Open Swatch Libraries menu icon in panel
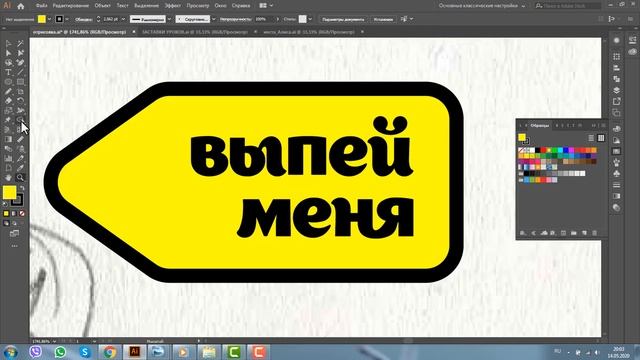This screenshot has height=360, width=640. [522, 233]
